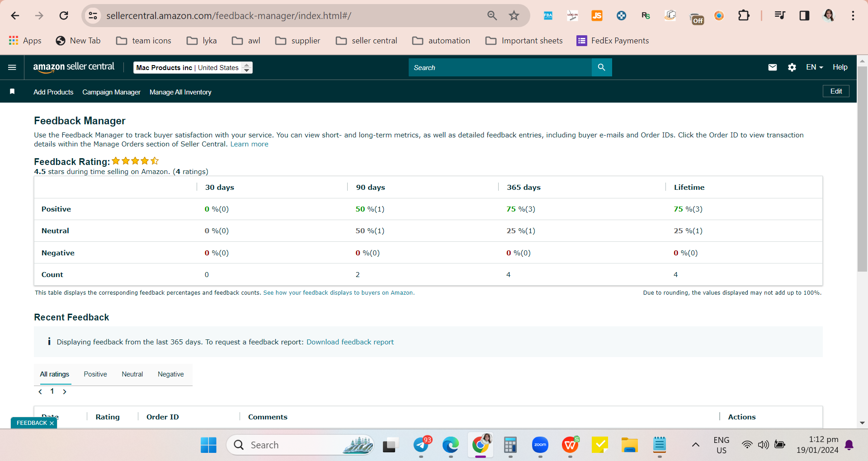Show hidden system tray icons
The height and width of the screenshot is (461, 868).
[696, 445]
